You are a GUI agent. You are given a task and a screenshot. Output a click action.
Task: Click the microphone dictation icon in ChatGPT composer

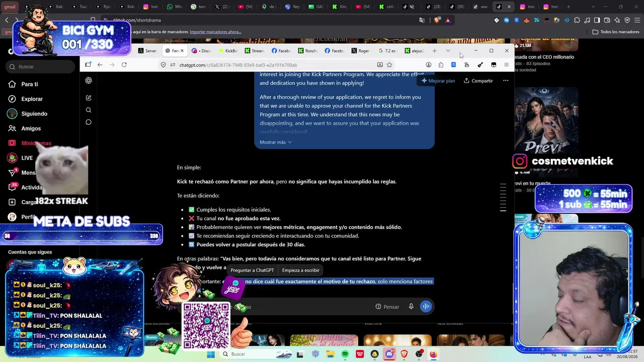coord(411,307)
